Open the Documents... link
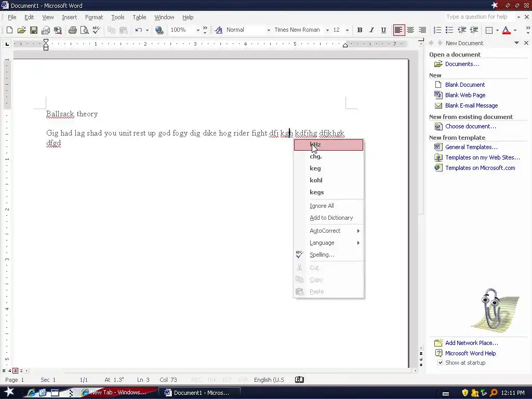 (x=462, y=64)
